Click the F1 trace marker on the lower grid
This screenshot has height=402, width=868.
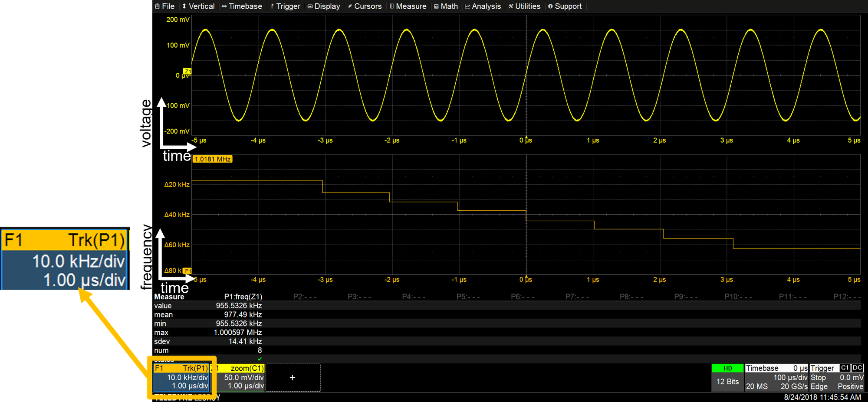188,271
